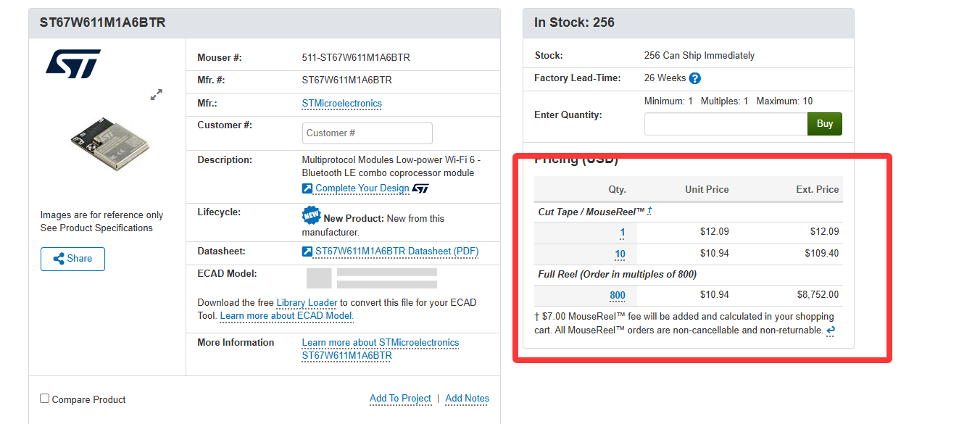
Task: Click the STMicroelectronics ST logo
Action: click(73, 64)
